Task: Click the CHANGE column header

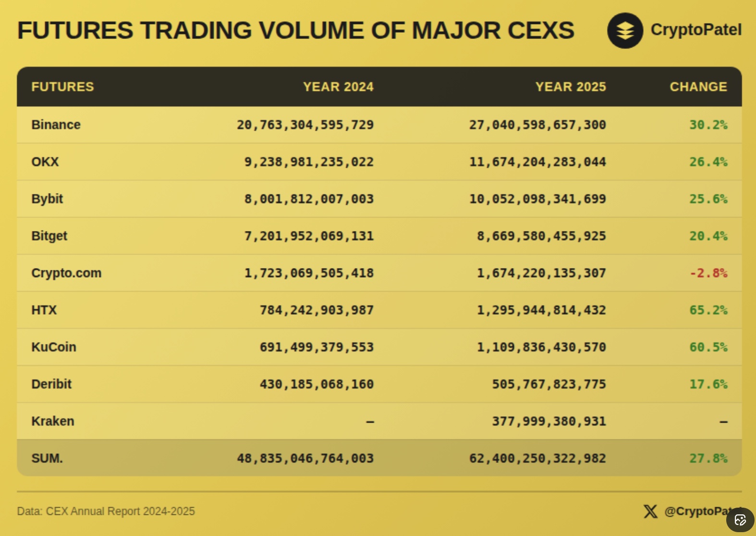Action: 698,87
